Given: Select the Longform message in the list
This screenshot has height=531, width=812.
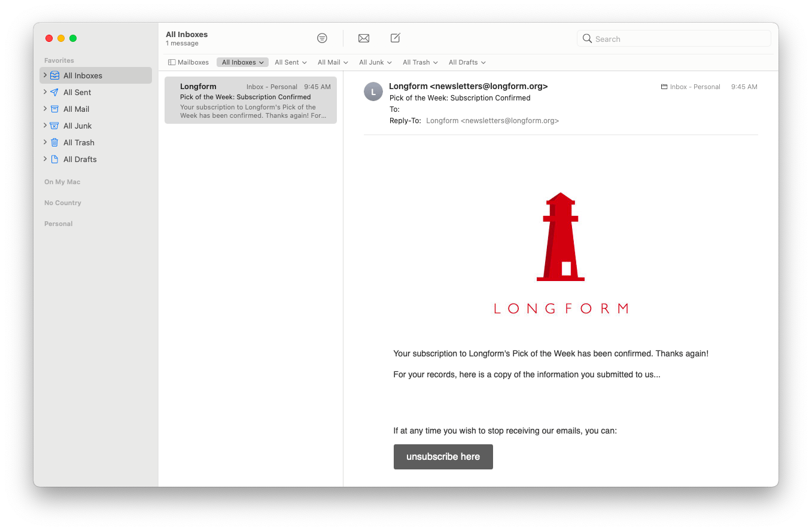Looking at the screenshot, I should click(251, 100).
